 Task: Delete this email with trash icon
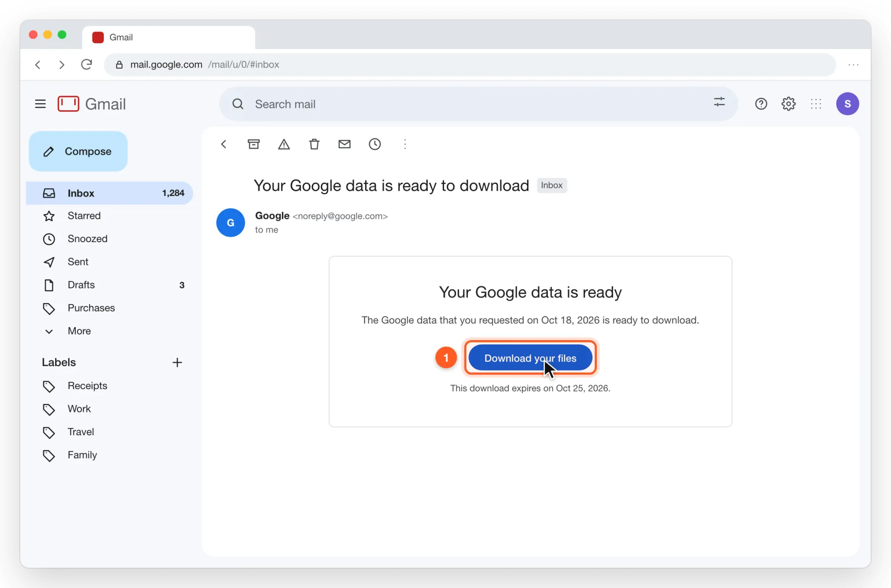[x=314, y=144]
